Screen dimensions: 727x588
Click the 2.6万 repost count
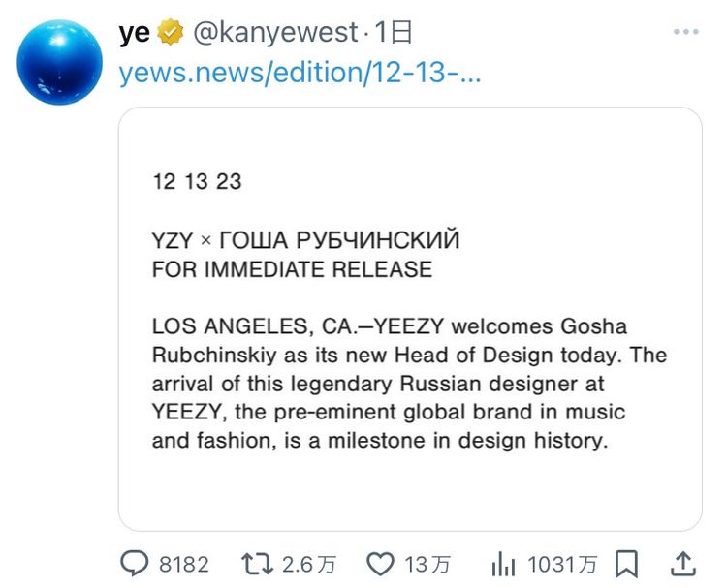(x=308, y=564)
